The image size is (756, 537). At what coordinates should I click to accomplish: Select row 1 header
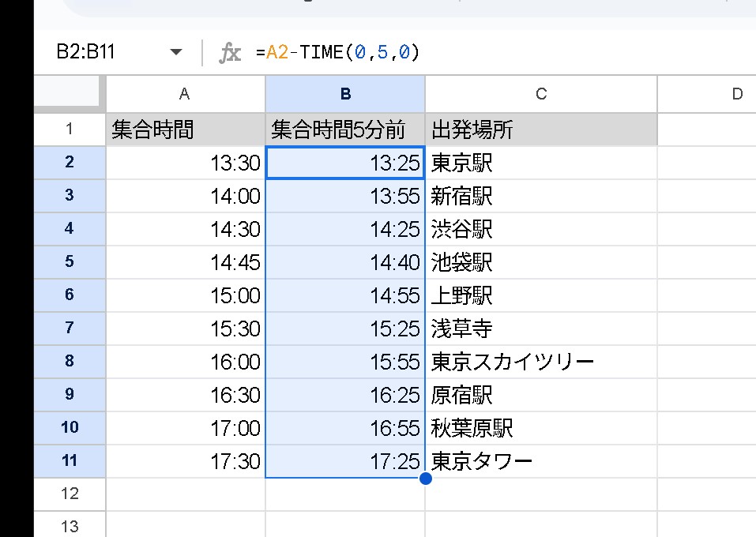point(70,129)
